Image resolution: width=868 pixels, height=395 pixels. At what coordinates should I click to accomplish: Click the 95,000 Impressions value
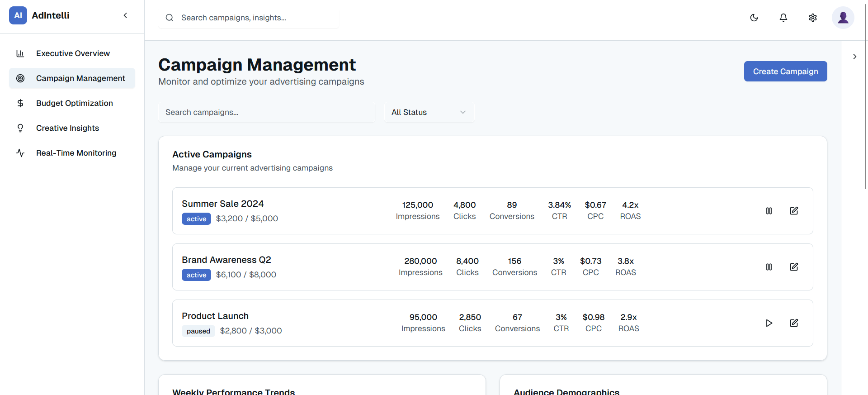point(423,317)
